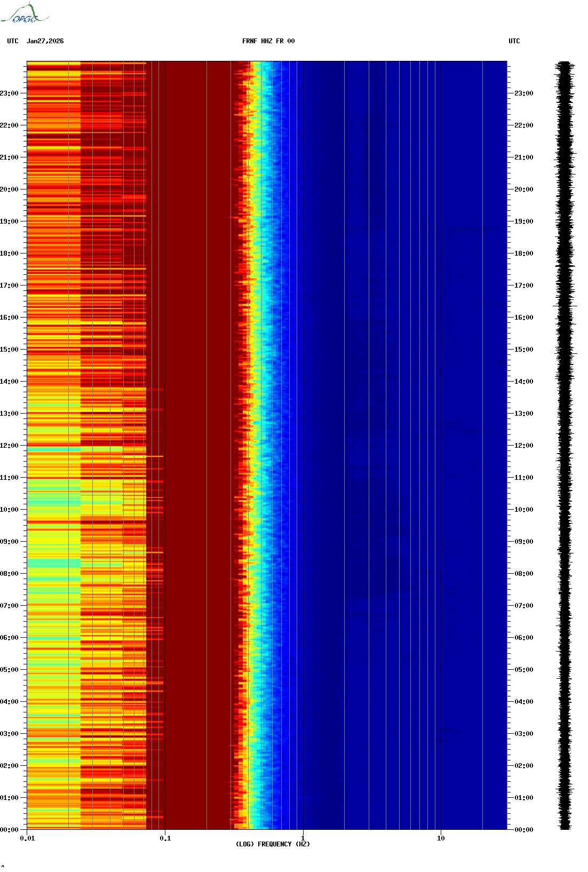Select the 18:00 marker on right time axis
This screenshot has height=872, width=588.
click(x=523, y=253)
